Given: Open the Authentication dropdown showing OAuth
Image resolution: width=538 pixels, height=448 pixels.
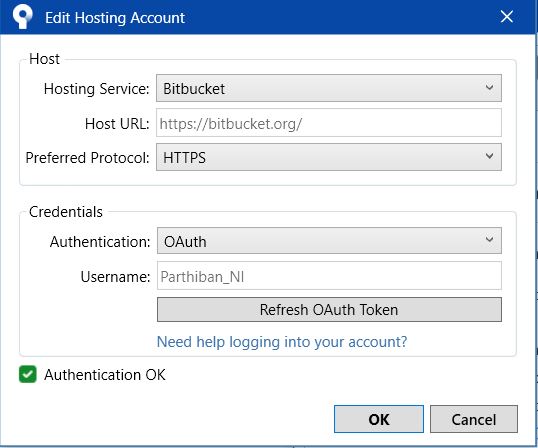Looking at the screenshot, I should tap(329, 241).
